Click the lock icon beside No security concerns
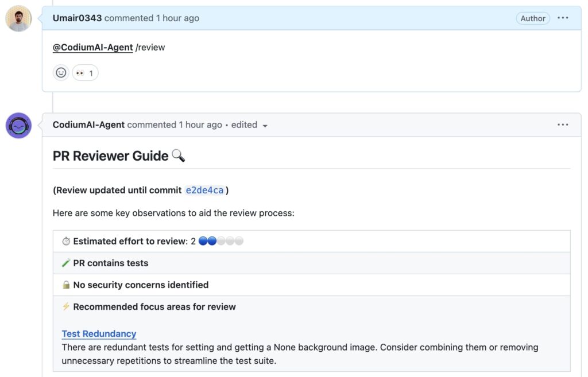This screenshot has width=588, height=377. [x=65, y=285]
